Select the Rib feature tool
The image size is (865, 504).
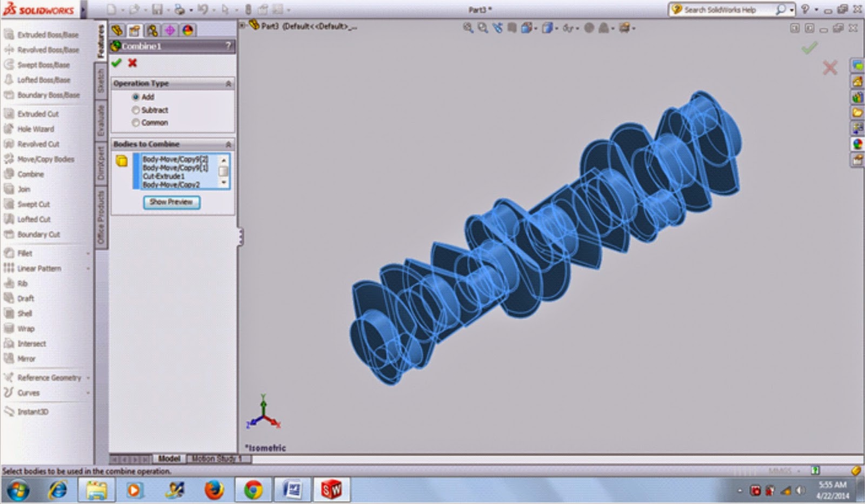click(16, 283)
